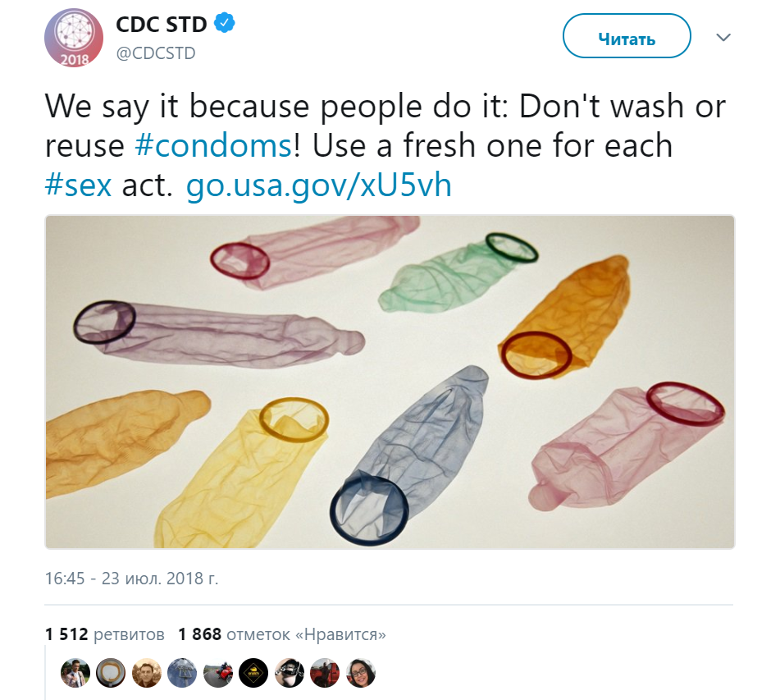780x700 pixels.
Task: Open the black yellow-diamond logo avatar
Action: 253,673
